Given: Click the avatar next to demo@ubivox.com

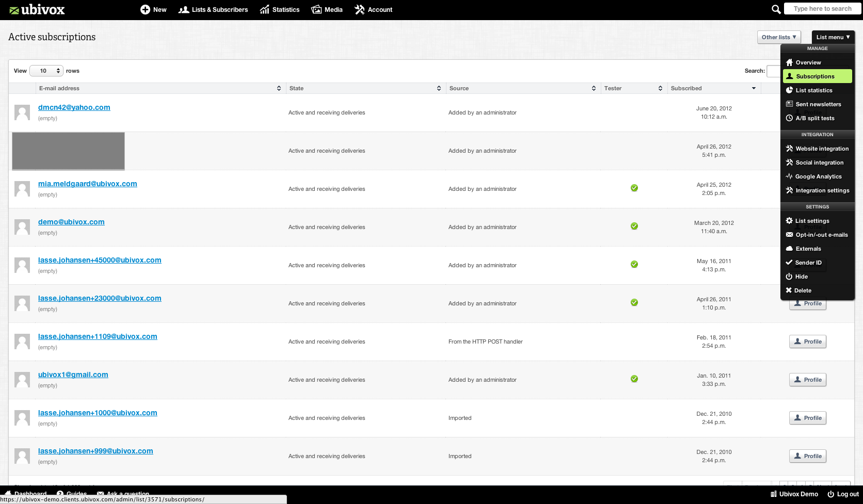Looking at the screenshot, I should [x=22, y=227].
